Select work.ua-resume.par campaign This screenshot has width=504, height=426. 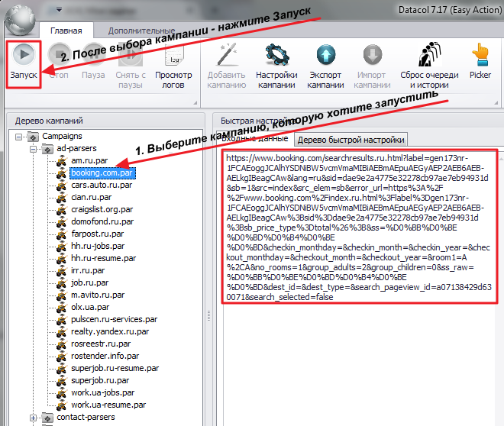pos(108,405)
